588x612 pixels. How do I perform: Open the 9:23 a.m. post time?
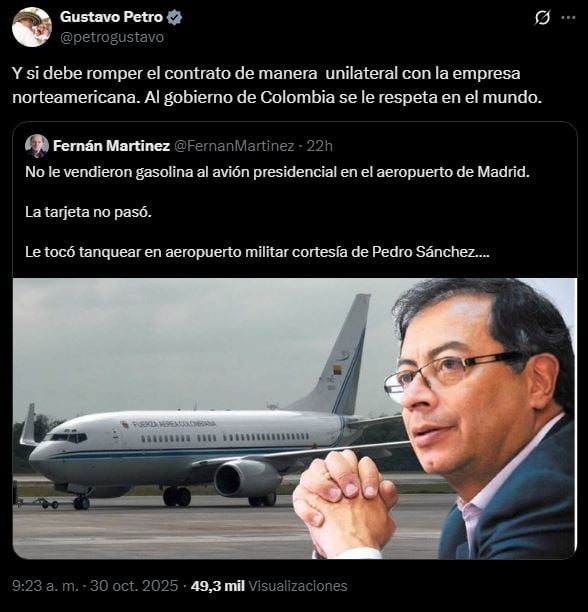click(46, 586)
